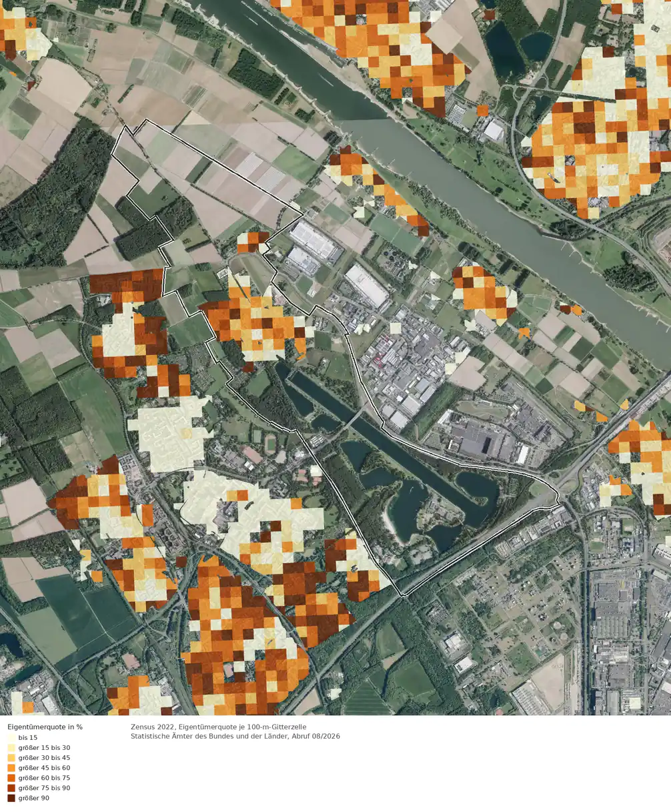This screenshot has height=812, width=671.
Task: Pick the 'größer 30 bis 45' legend swatch
Action: (11, 758)
